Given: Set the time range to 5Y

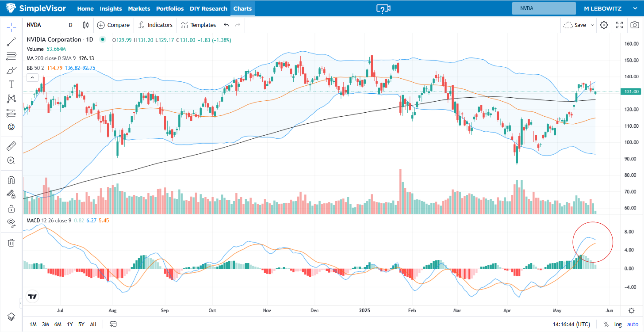Looking at the screenshot, I should 81,324.
